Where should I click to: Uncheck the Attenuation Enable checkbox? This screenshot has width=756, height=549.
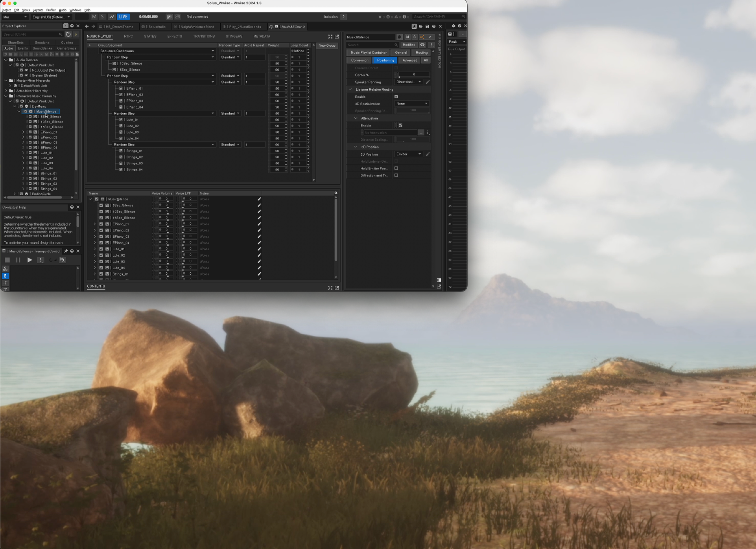400,125
